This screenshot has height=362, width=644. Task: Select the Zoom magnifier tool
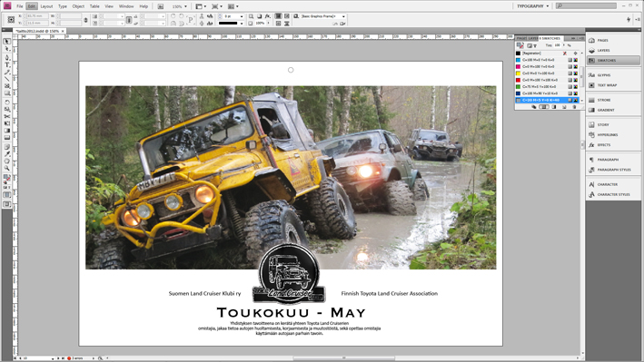7,168
